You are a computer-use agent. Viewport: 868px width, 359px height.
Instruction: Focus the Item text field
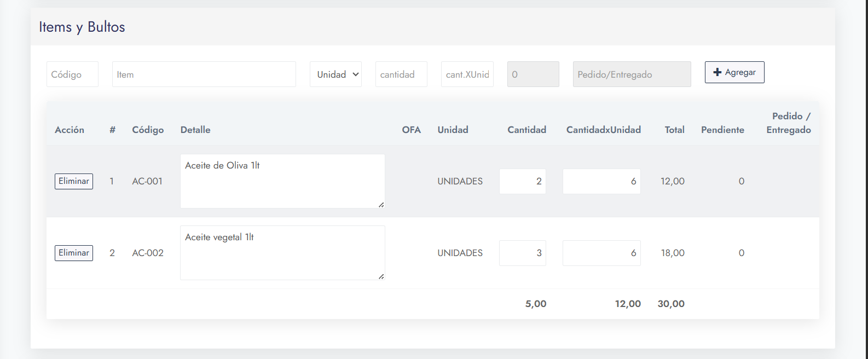coord(204,74)
